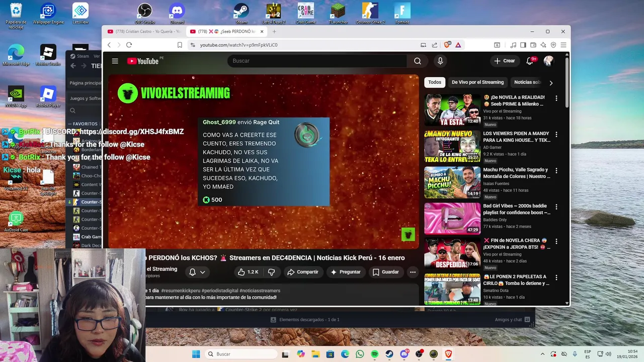The width and height of the screenshot is (644, 362).
Task: Like the video with thumbs up
Action: 249,272
